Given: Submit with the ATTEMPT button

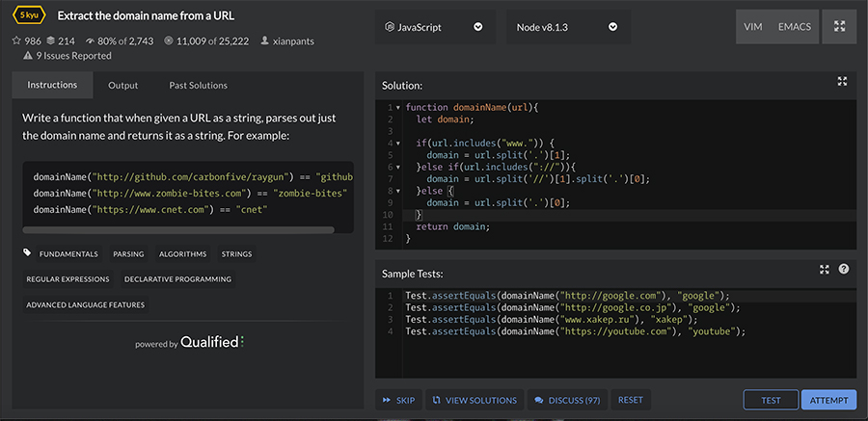Looking at the screenshot, I should click(x=828, y=400).
